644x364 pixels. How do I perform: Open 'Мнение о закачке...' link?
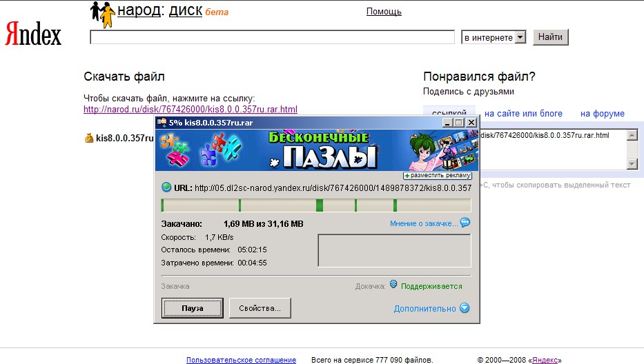coord(423,223)
